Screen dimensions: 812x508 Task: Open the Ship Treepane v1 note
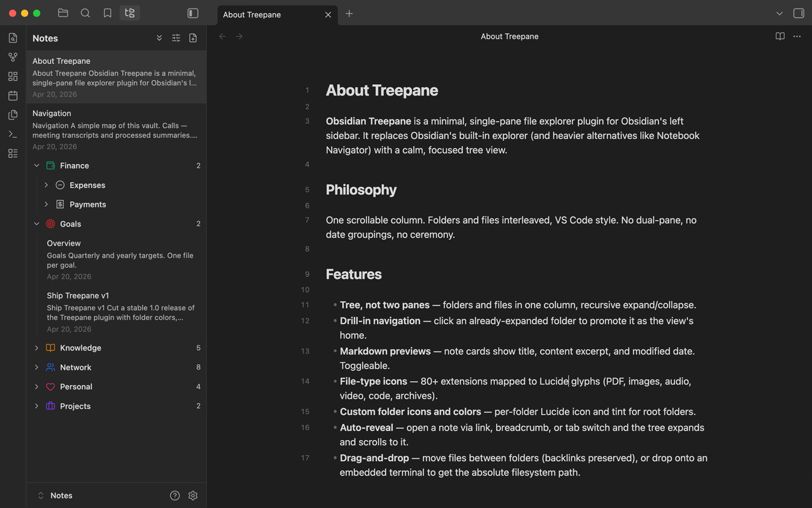coord(123,312)
